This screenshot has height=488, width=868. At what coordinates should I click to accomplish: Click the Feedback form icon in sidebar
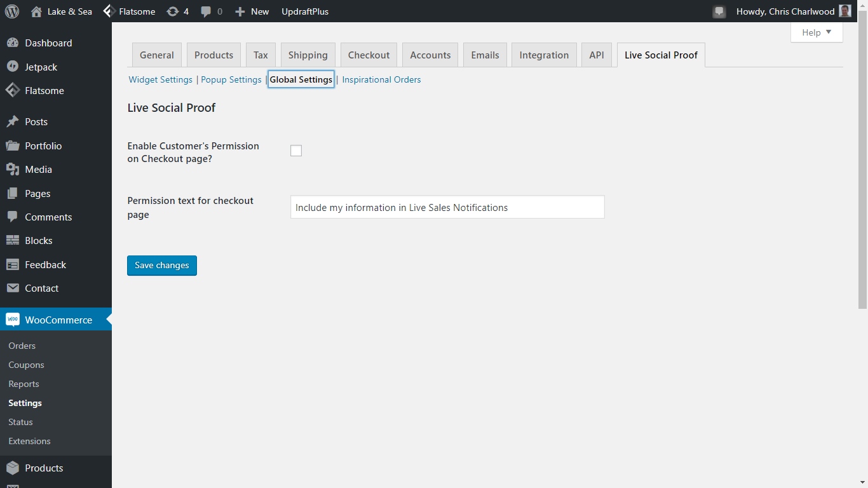coord(13,264)
